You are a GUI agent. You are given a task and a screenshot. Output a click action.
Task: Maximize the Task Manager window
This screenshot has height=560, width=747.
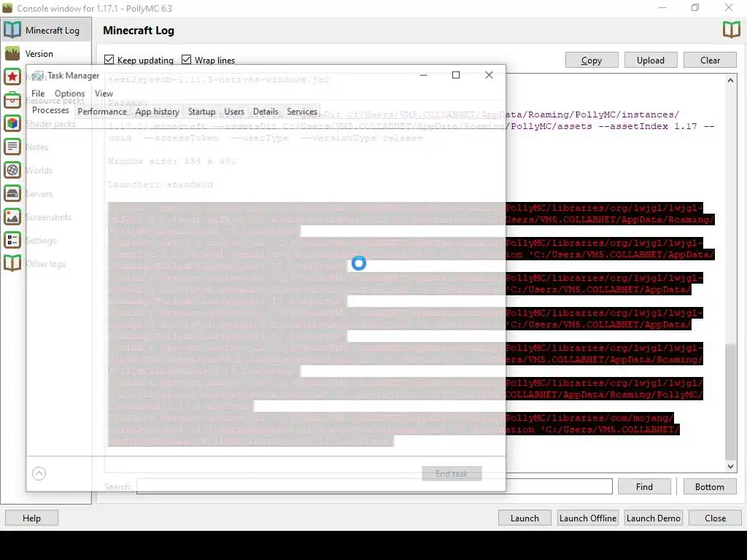click(x=456, y=75)
